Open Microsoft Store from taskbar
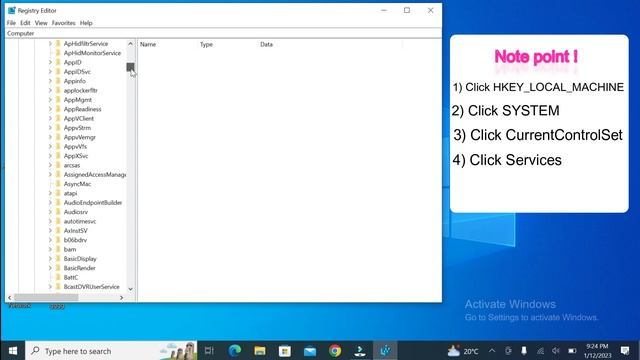Screen dimensions: 640x360 click(285, 351)
